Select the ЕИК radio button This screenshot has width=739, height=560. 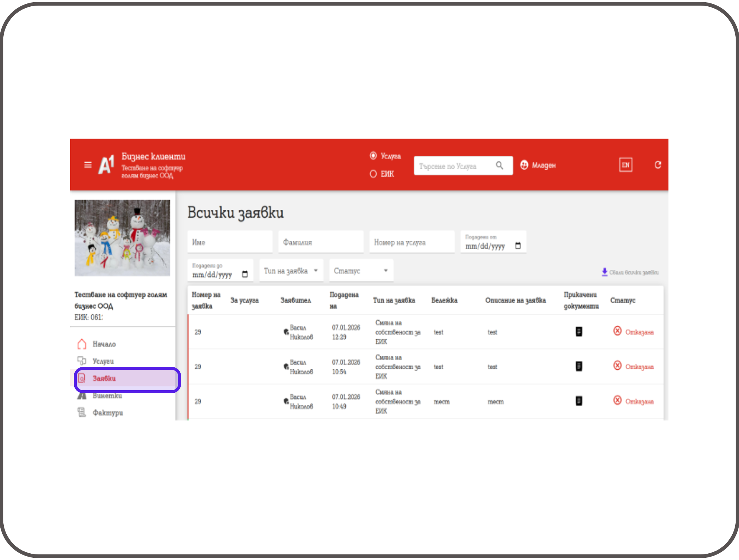(373, 174)
